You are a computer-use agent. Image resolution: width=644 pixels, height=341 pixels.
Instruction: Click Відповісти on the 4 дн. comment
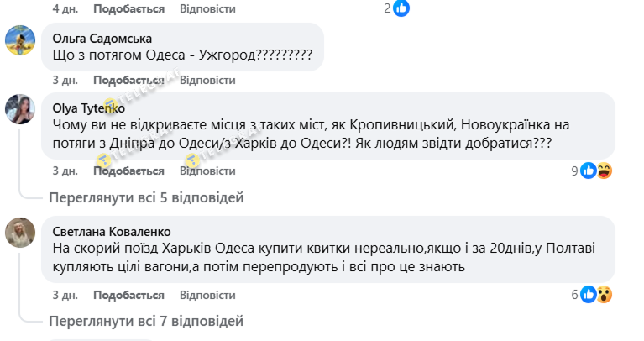click(x=207, y=8)
